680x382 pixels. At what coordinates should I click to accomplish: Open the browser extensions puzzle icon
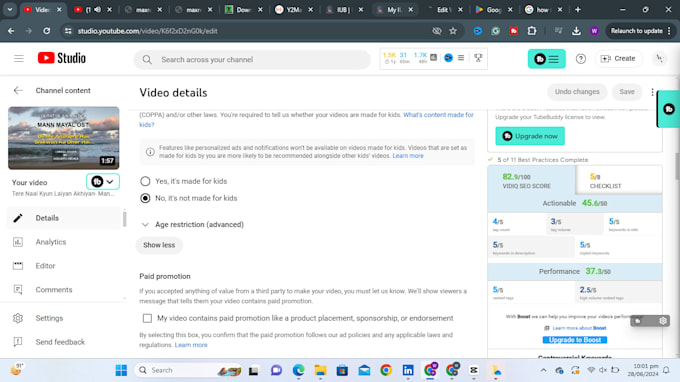click(x=532, y=31)
